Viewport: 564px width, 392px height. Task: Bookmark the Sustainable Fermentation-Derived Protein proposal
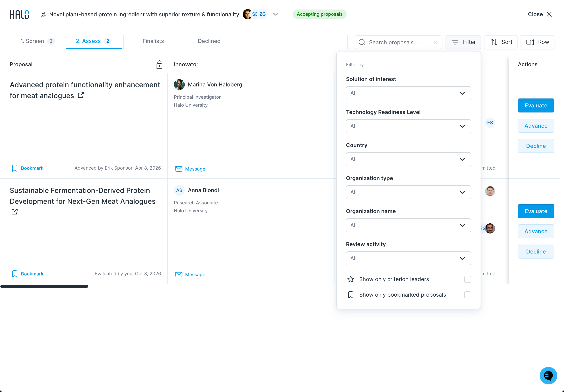pos(27,274)
